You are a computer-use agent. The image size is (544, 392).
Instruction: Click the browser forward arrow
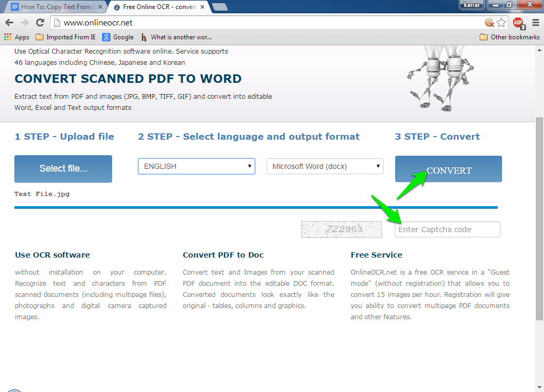(x=24, y=23)
